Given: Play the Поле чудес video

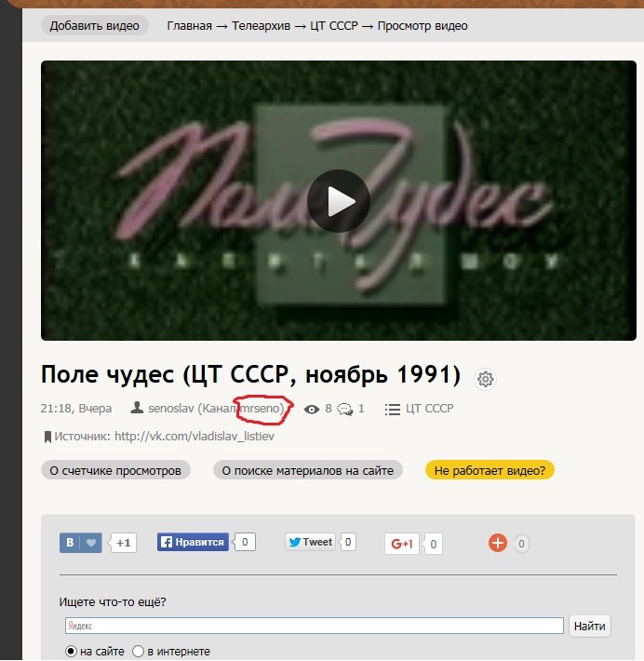Looking at the screenshot, I should pos(339,201).
